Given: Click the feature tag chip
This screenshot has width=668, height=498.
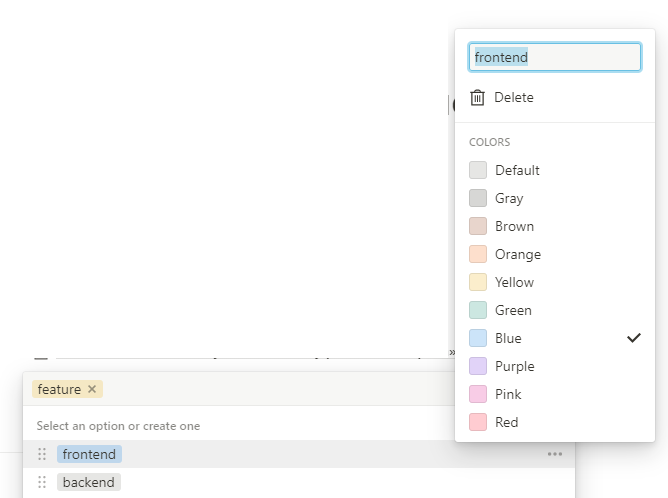Looking at the screenshot, I should 67,389.
